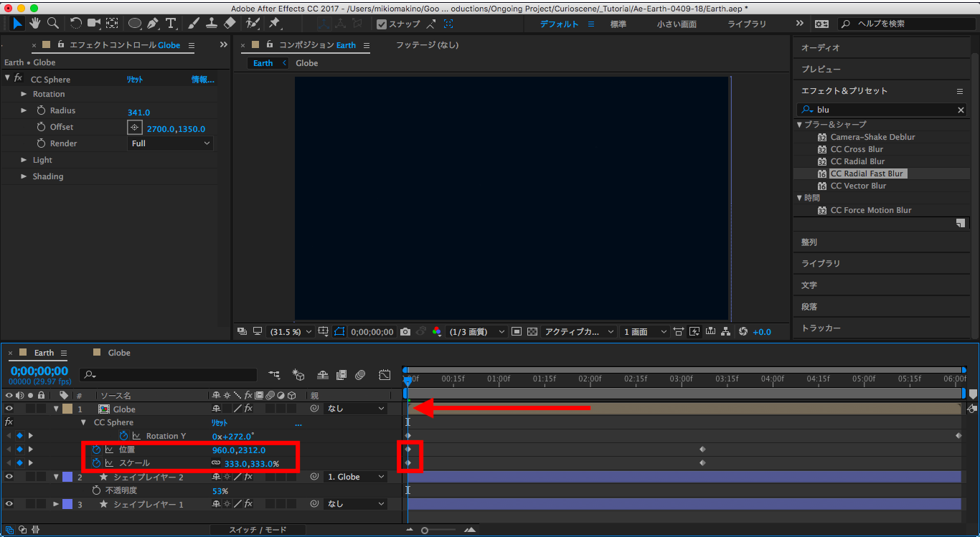Open the オーディオ panel

(x=820, y=48)
